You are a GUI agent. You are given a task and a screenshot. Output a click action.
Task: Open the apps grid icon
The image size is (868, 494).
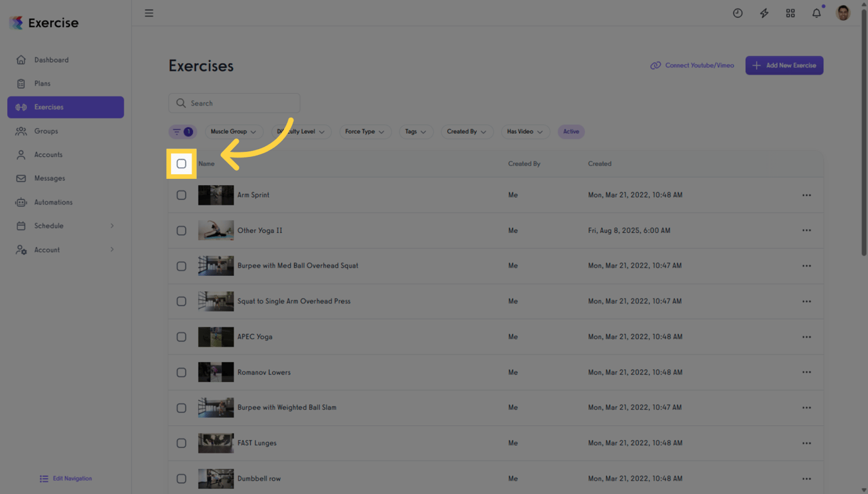pos(790,13)
